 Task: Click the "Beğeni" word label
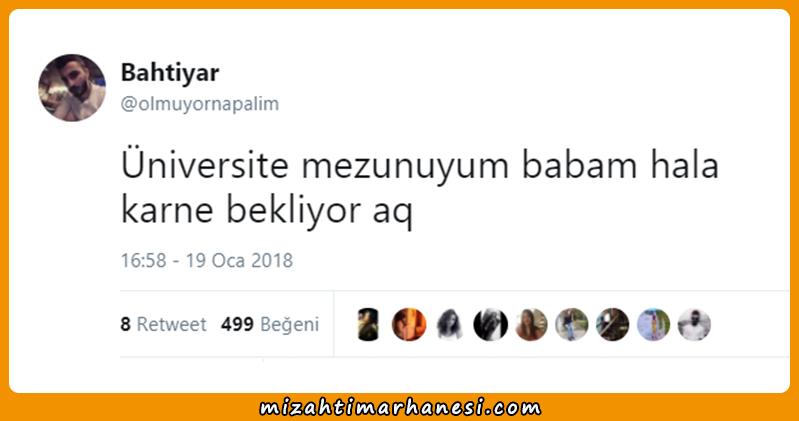pos(289,325)
